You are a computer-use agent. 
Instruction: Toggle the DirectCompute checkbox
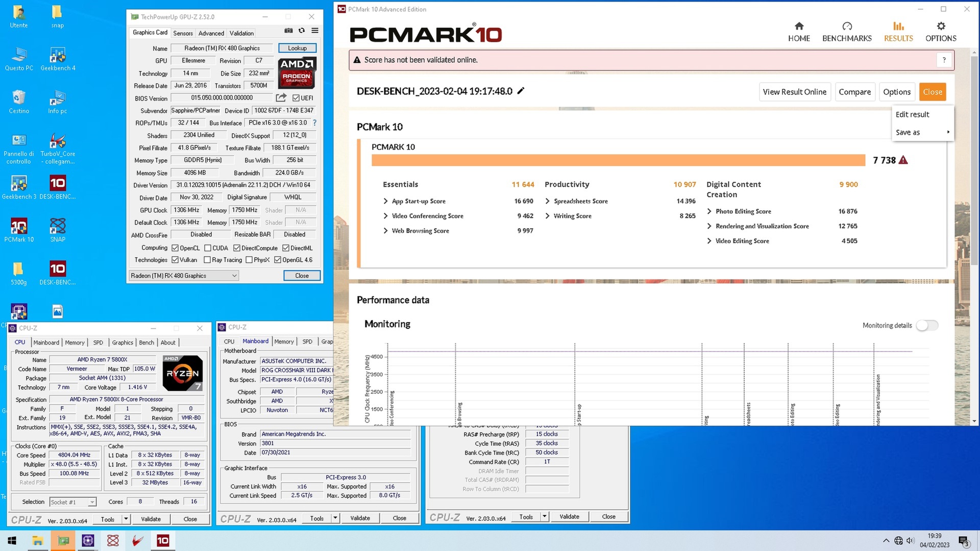[x=237, y=248]
